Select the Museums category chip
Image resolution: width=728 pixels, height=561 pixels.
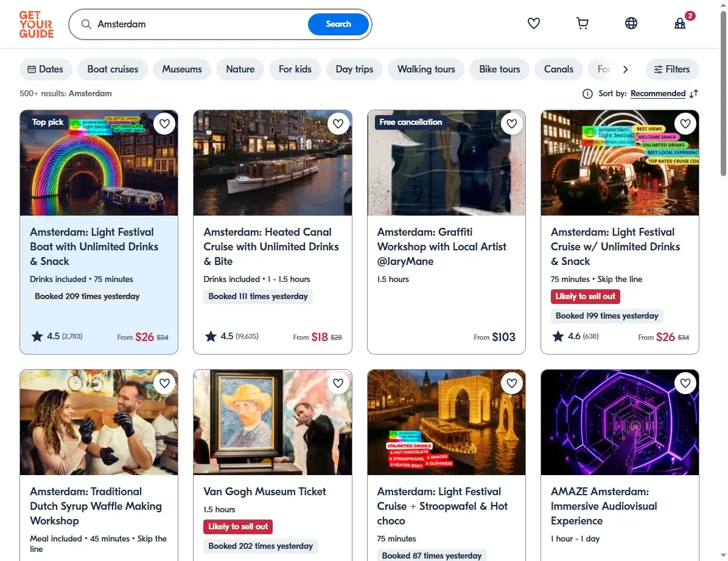[182, 69]
